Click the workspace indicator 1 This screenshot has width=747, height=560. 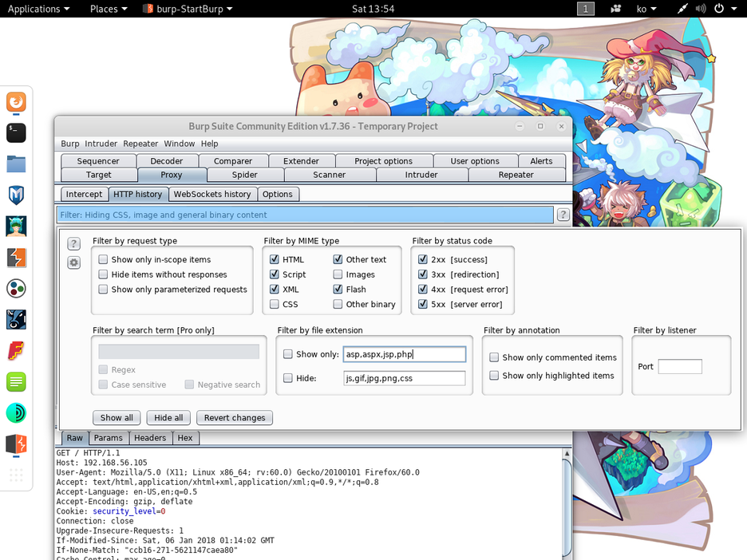(586, 9)
